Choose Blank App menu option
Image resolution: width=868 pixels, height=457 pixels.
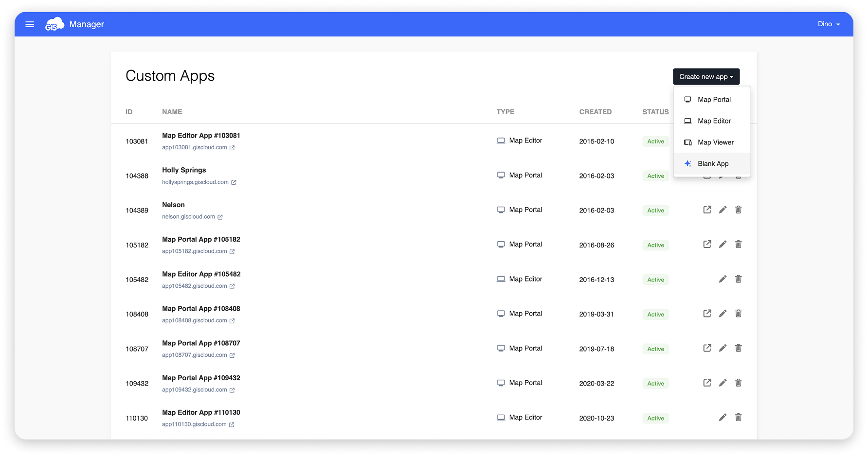point(712,164)
